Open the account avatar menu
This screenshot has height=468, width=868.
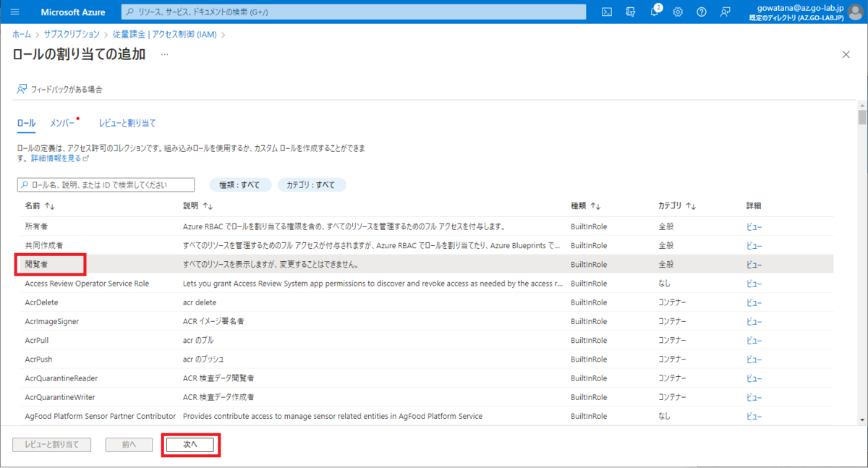point(856,12)
